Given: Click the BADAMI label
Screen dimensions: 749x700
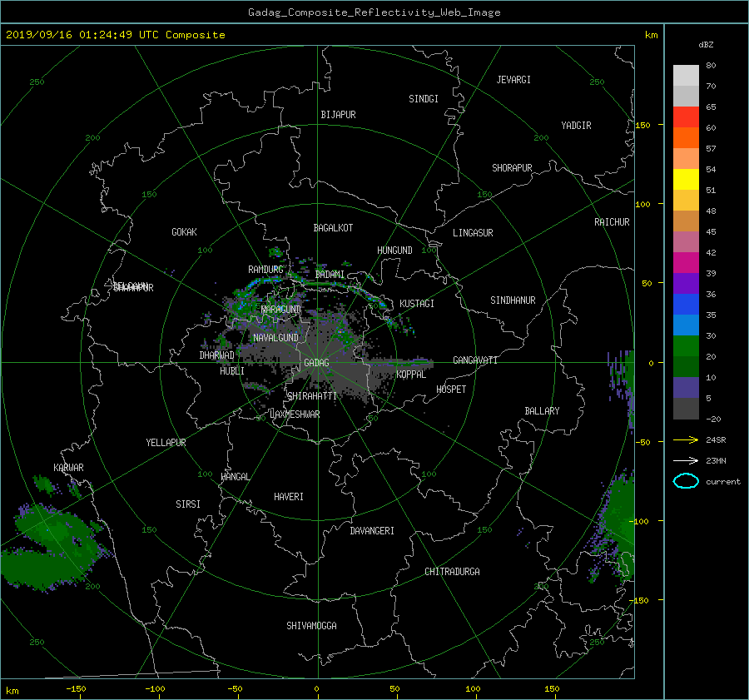Looking at the screenshot, I should tap(330, 275).
